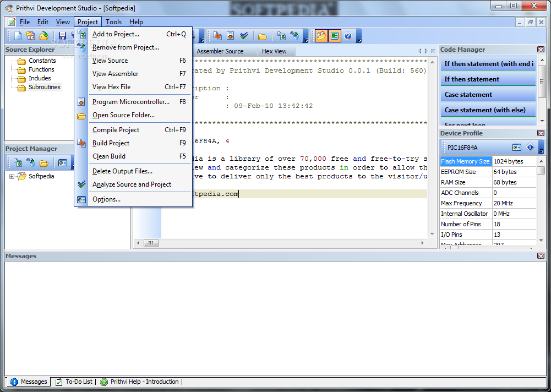The width and height of the screenshot is (551, 392).
Task: Insert Case statement (with else) snippet
Action: [x=488, y=110]
